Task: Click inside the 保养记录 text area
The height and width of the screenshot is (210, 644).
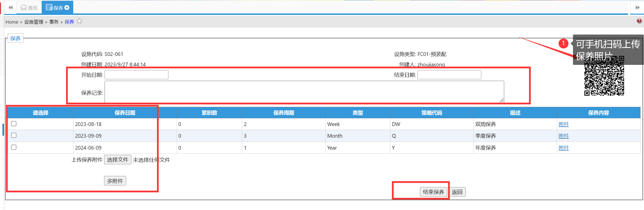Action: click(x=304, y=92)
